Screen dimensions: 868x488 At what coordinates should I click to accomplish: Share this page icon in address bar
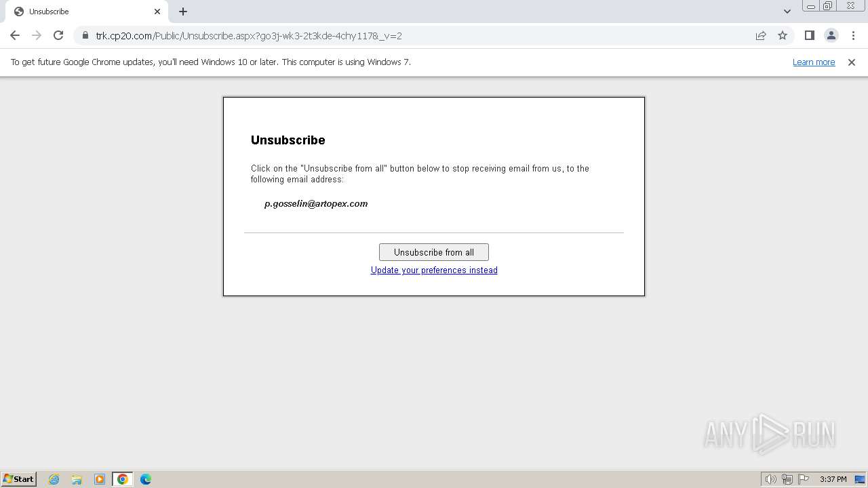click(761, 35)
